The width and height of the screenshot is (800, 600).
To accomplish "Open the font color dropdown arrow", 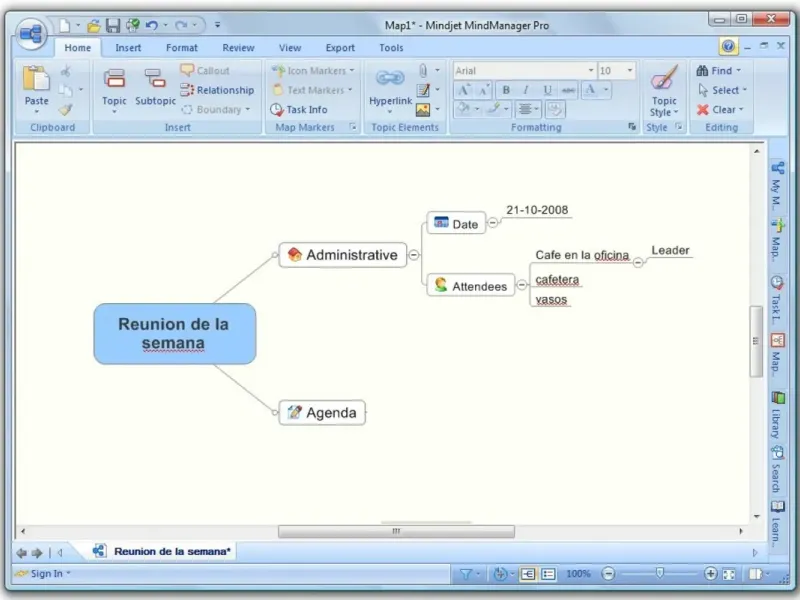I will point(606,90).
